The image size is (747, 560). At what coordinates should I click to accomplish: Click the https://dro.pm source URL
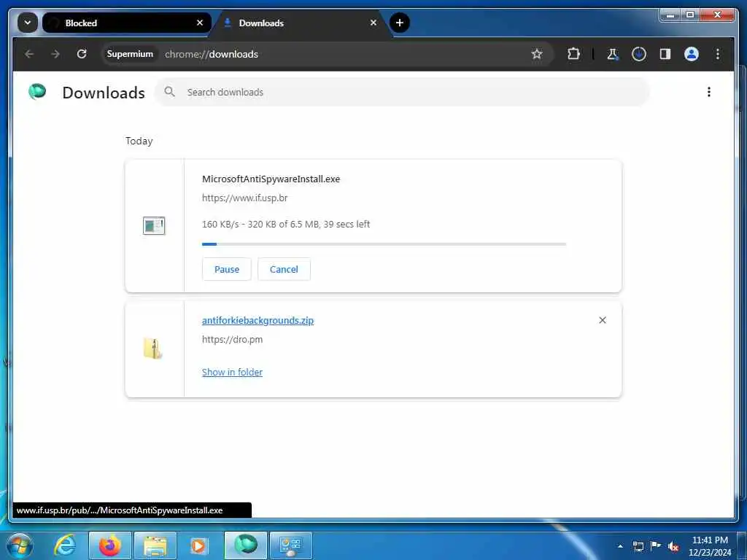pos(233,340)
